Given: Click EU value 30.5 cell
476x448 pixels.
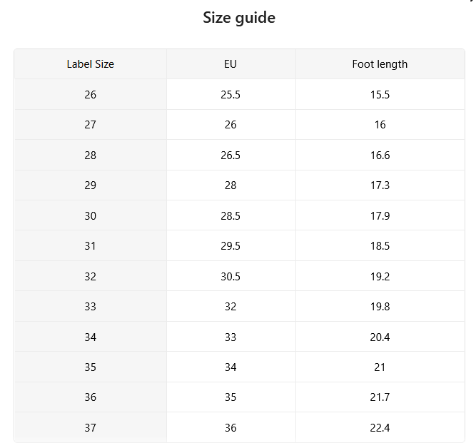Looking at the screenshot, I should 231,276.
